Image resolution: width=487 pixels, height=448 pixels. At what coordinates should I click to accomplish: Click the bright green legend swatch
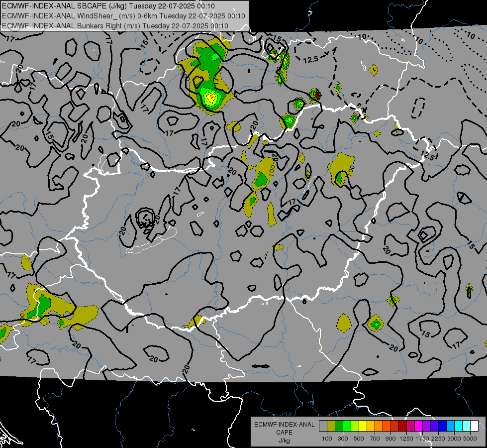pos(347,426)
